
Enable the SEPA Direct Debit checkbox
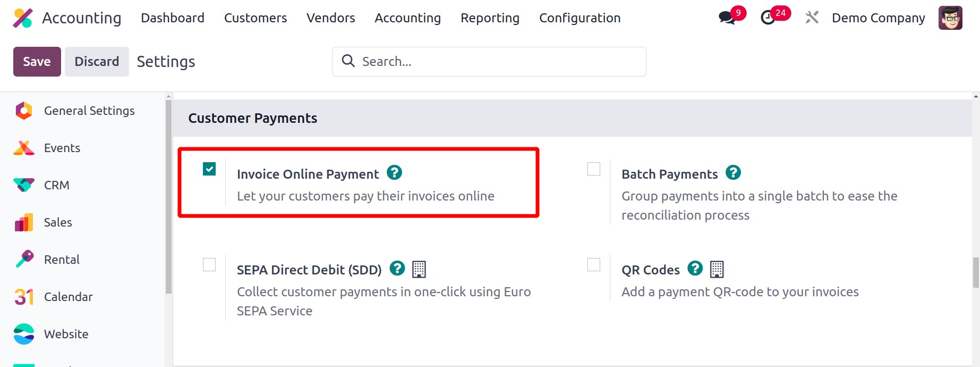209,265
